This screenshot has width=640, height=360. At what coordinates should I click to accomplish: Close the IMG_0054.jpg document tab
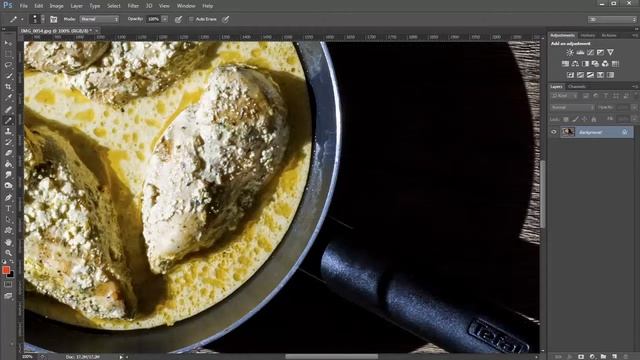[x=97, y=31]
